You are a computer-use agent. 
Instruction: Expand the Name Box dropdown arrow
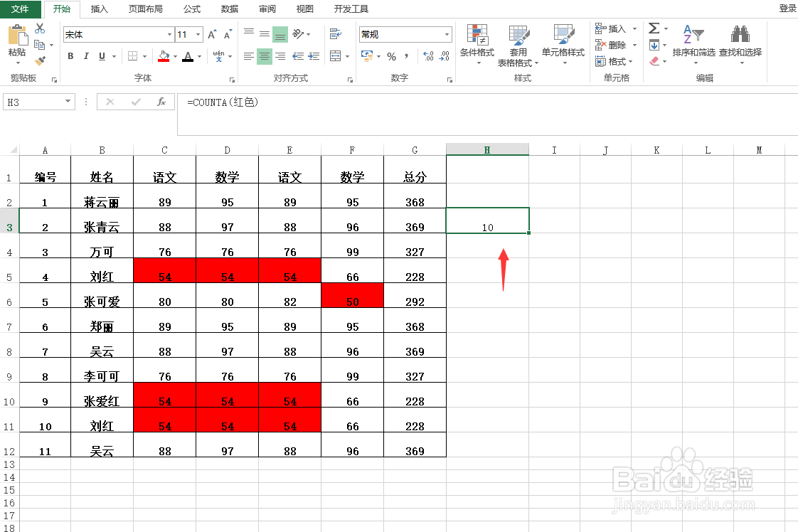click(68, 102)
